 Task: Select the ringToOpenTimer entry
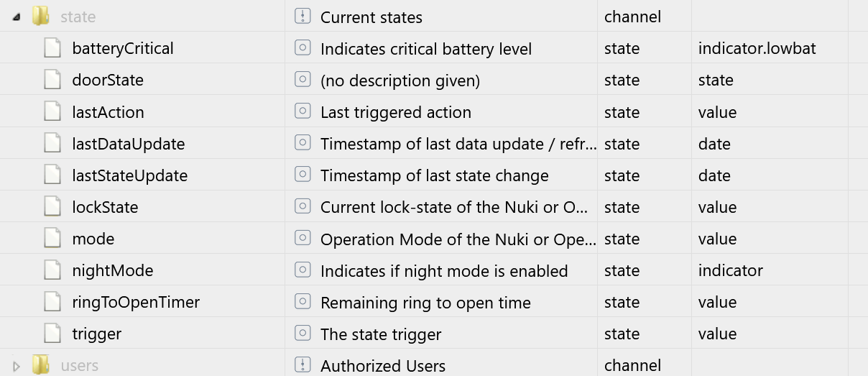(136, 302)
